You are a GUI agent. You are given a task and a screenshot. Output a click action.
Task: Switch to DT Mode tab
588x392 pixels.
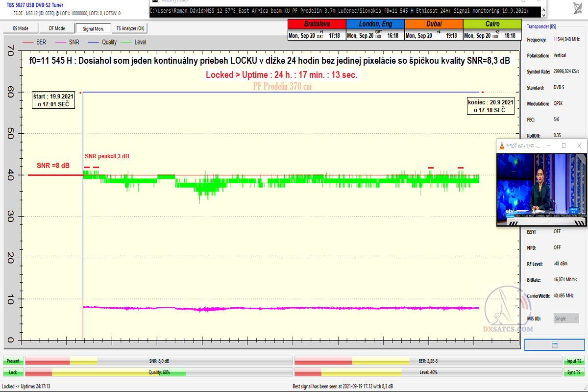[x=57, y=28]
